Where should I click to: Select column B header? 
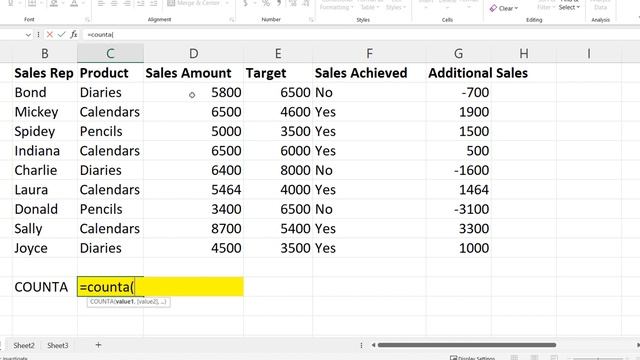click(x=45, y=53)
